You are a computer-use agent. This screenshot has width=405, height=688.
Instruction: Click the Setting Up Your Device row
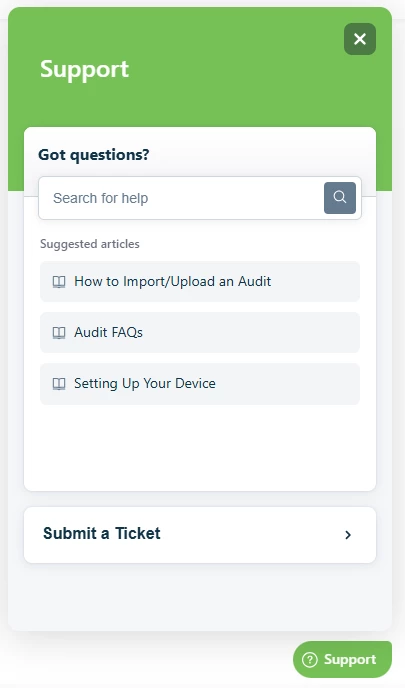click(x=200, y=384)
